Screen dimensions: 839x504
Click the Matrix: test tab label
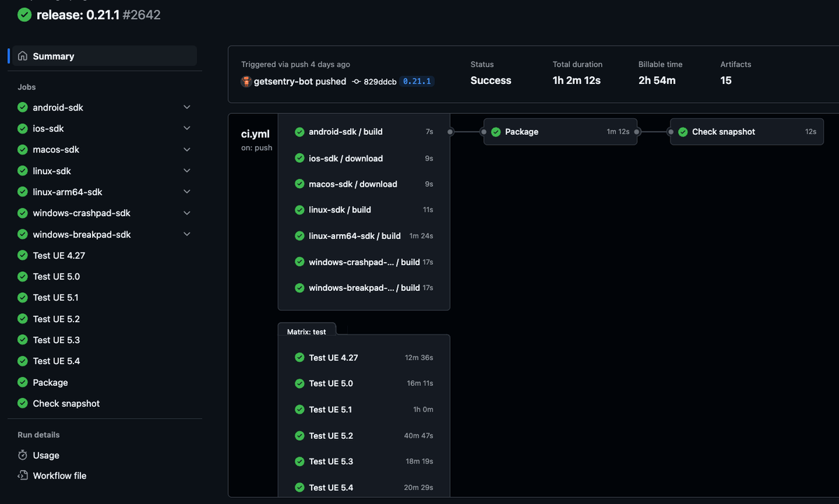point(306,332)
